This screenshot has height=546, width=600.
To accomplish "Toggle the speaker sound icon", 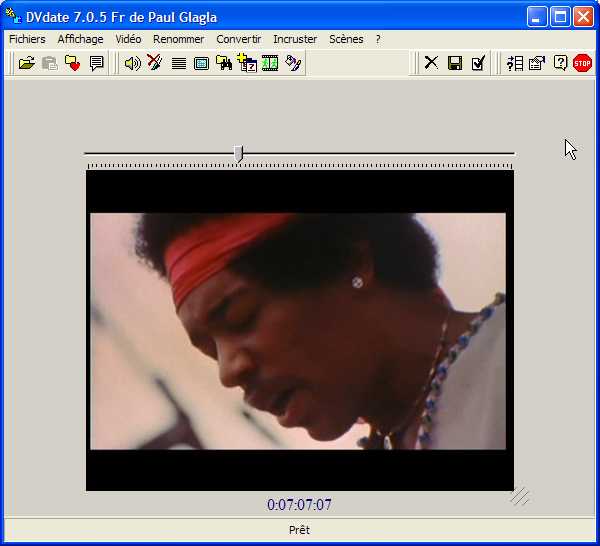I will coord(132,63).
